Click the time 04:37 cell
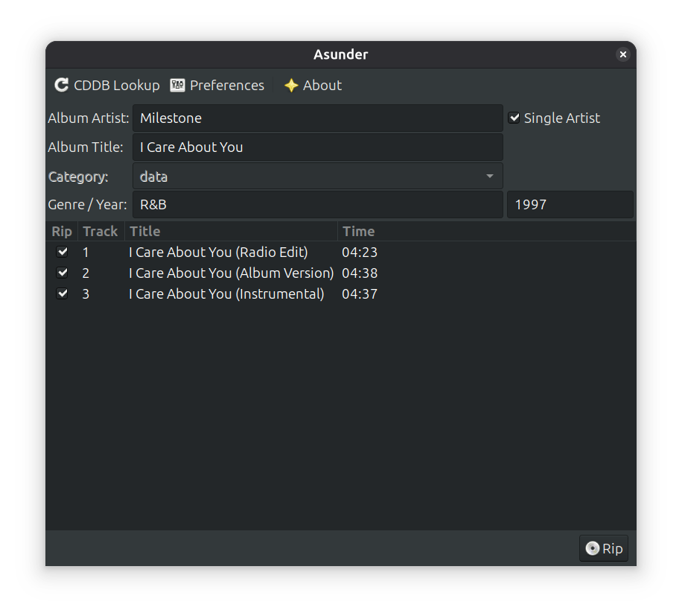682x616 pixels. [x=360, y=294]
